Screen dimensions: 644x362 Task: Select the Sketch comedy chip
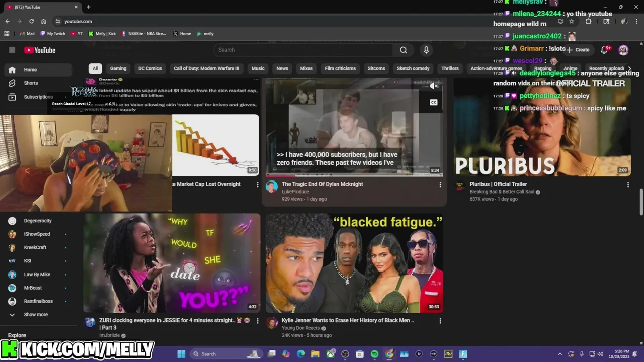pyautogui.click(x=413, y=68)
